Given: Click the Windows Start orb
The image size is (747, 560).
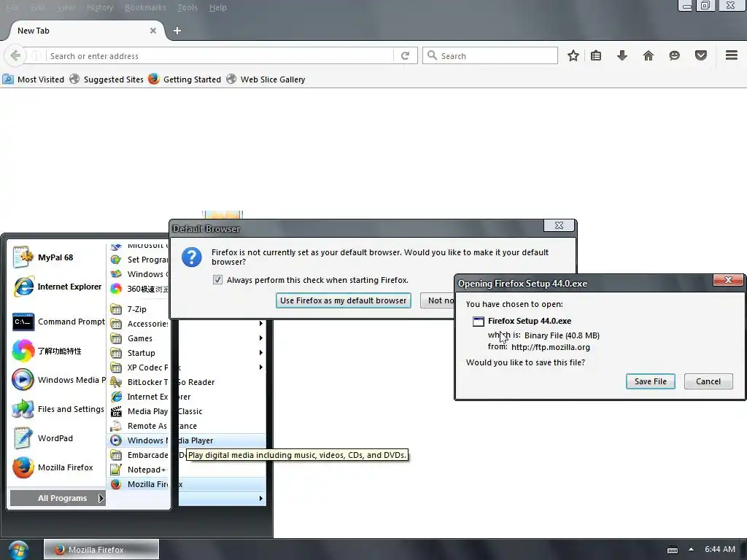Looking at the screenshot, I should point(18,550).
